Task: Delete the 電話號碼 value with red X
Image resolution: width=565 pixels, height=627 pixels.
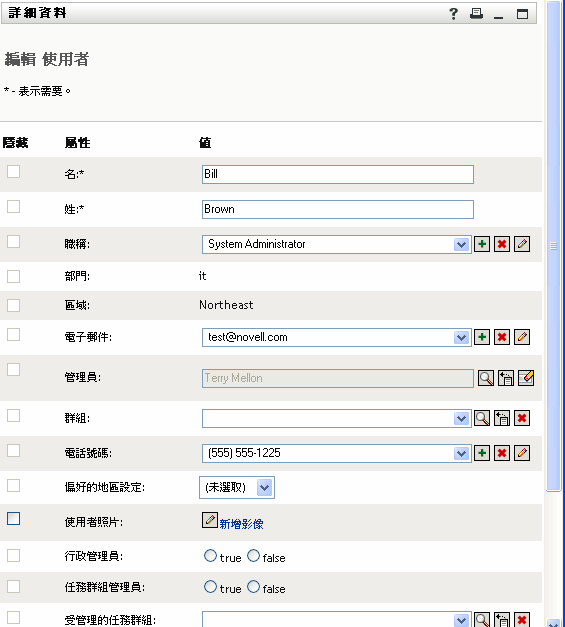Action: pyautogui.click(x=502, y=453)
